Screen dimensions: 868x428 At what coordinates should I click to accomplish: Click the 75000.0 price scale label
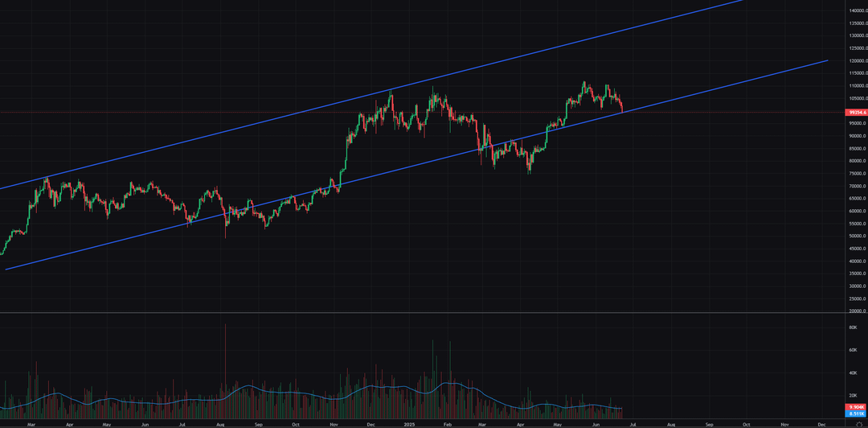coord(857,174)
